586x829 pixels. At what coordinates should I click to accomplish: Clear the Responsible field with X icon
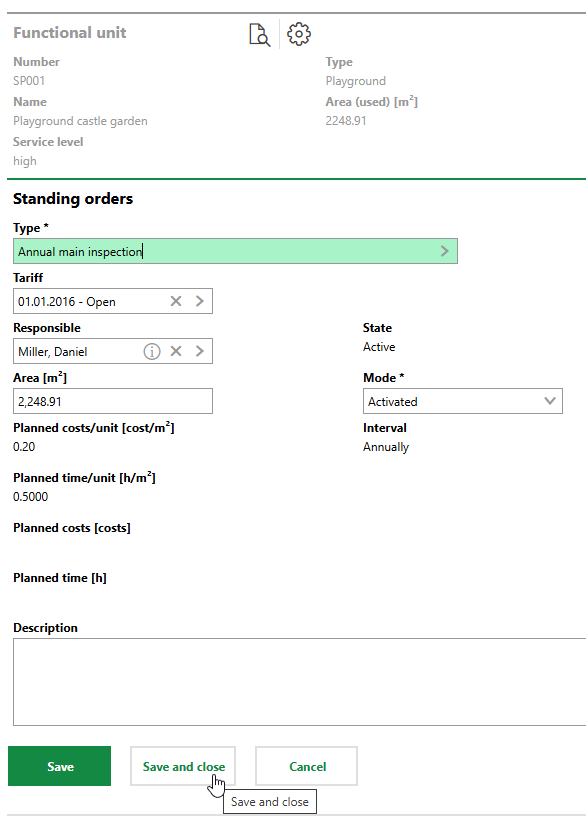click(x=176, y=350)
